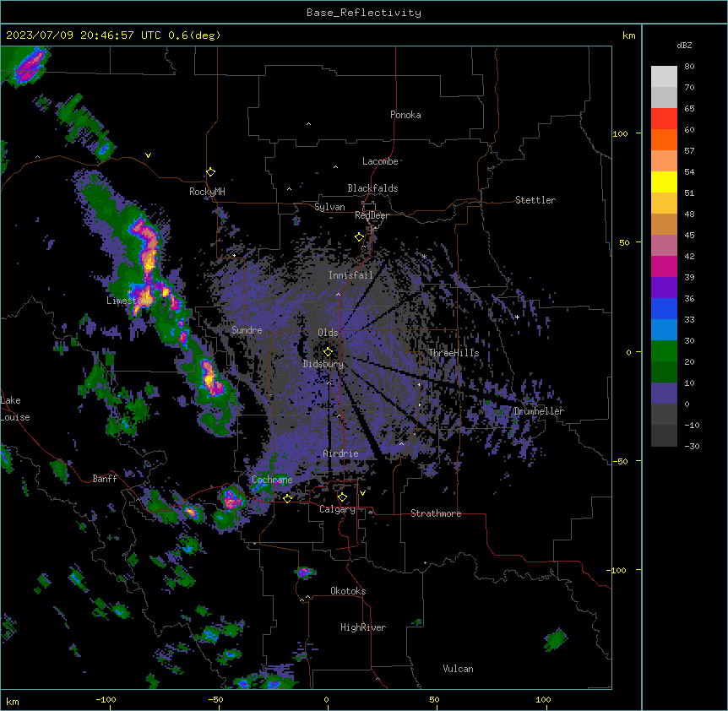Click the Lake Louise label at left edge
This screenshot has height=711, width=728.
15,409
